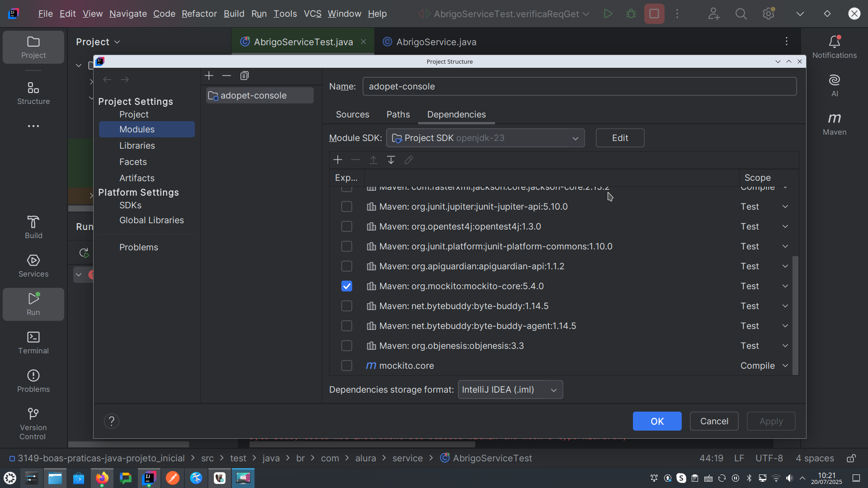Click the module Name input field

click(x=579, y=86)
